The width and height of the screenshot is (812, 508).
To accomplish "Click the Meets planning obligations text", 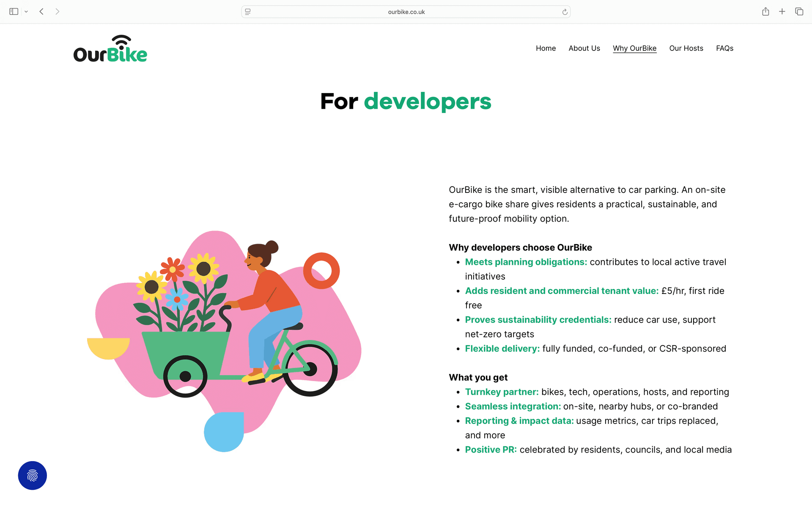I will pyautogui.click(x=526, y=262).
